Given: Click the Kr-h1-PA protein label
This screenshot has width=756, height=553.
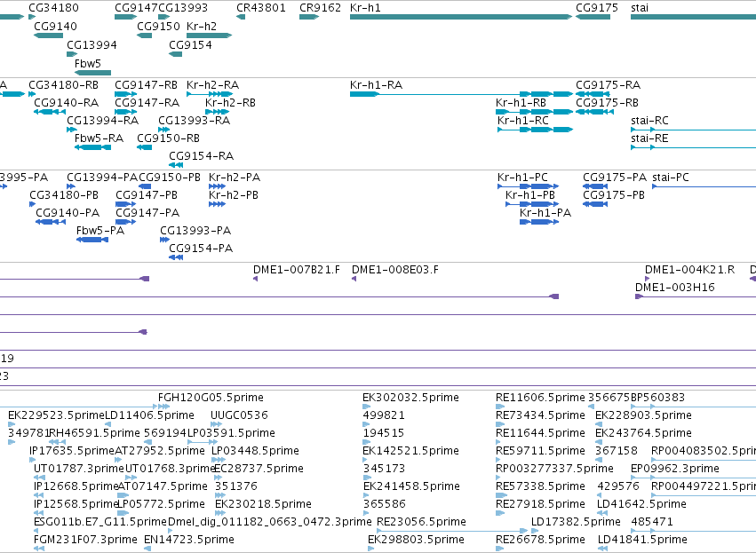Looking at the screenshot, I should pos(545,212).
